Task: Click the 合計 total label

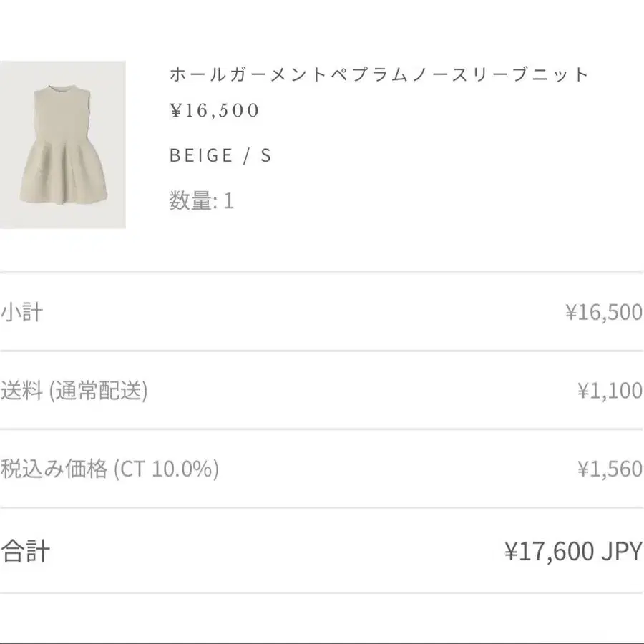Action: click(26, 552)
